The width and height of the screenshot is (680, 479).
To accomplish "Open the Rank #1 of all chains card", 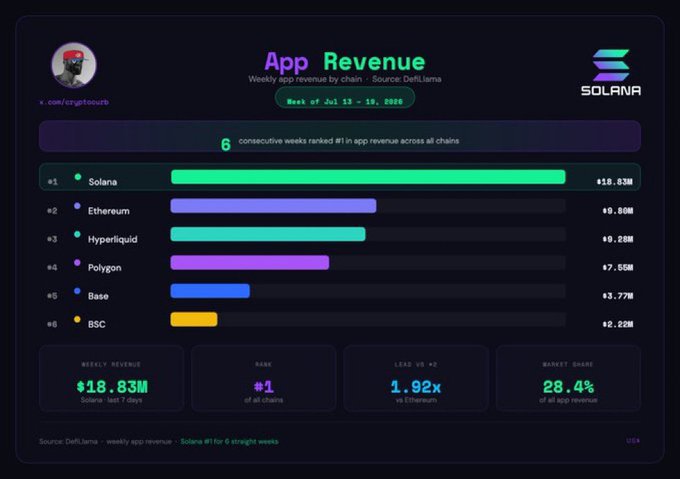I will [264, 378].
